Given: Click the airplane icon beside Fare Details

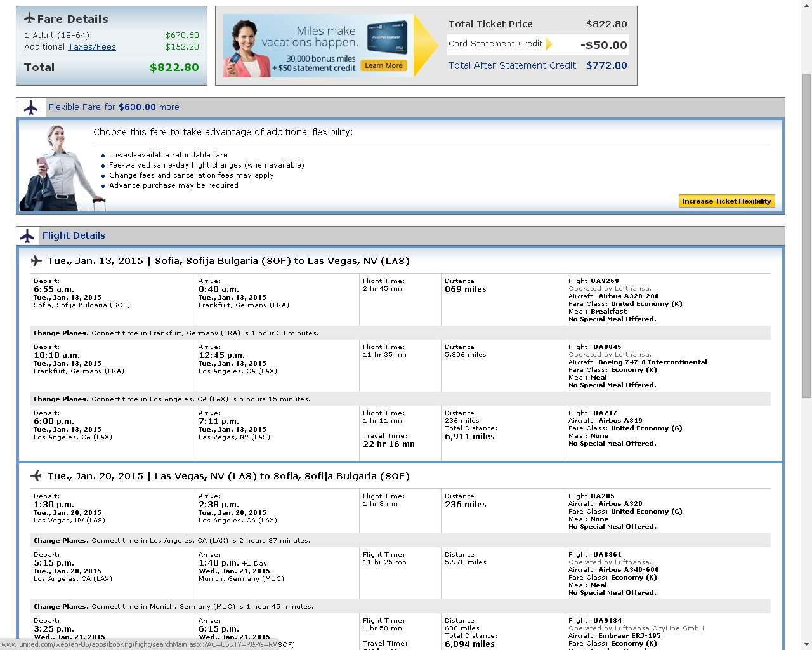Looking at the screenshot, I should pos(29,18).
